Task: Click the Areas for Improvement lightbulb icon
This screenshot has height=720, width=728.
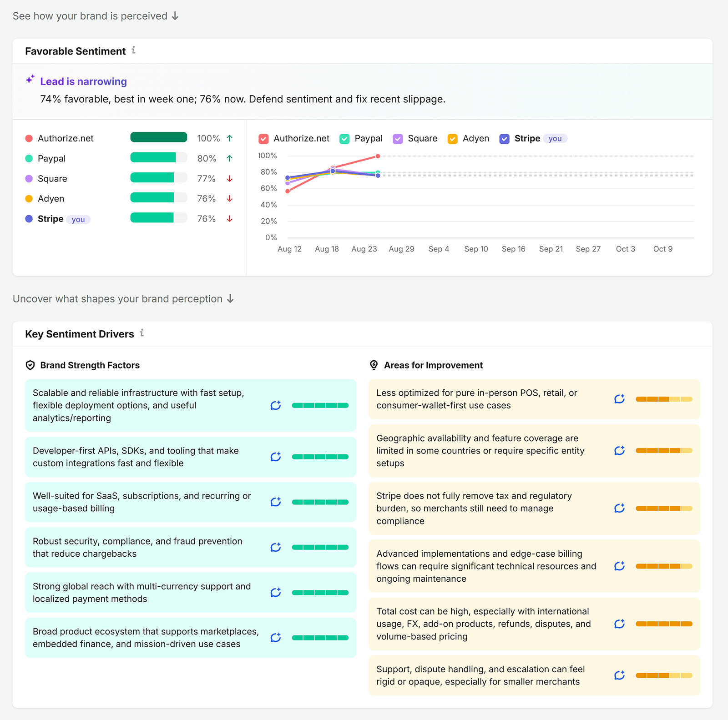Action: tap(374, 365)
